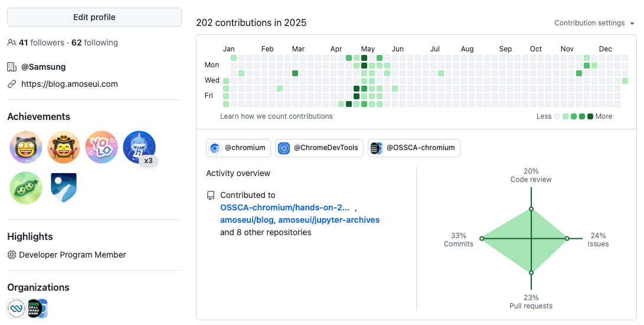This screenshot has height=325, width=644.
Task: Visit the blog.amoseui.com website link
Action: pos(70,84)
